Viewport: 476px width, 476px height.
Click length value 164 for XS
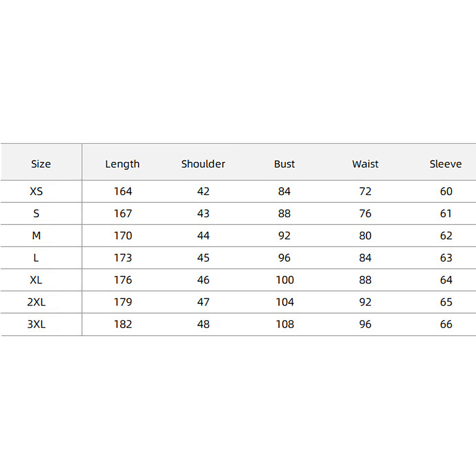(123, 191)
